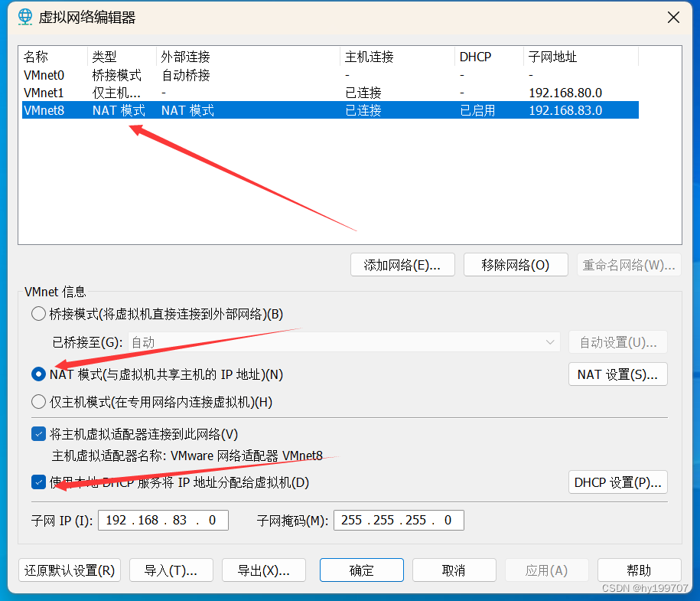700x601 pixels.
Task: Click the 主机连接 column header
Action: pyautogui.click(x=397, y=57)
